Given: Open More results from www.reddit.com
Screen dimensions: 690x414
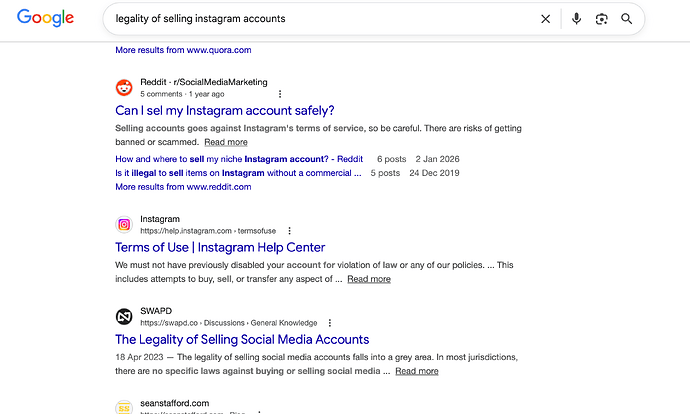Looking at the screenshot, I should point(183,187).
